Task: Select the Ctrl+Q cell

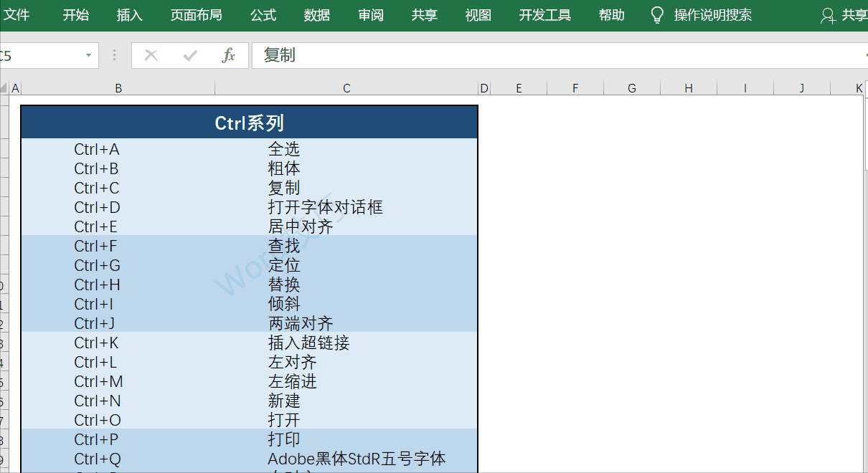Action: pyautogui.click(x=118, y=459)
